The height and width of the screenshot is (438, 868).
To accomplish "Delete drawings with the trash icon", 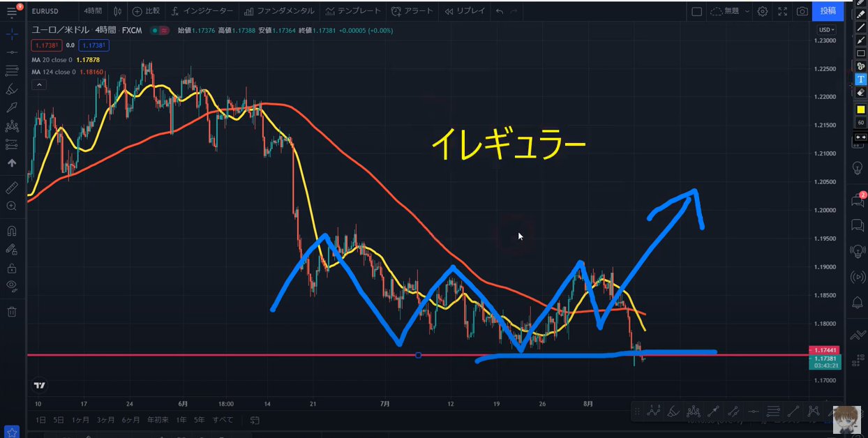I will (x=12, y=312).
